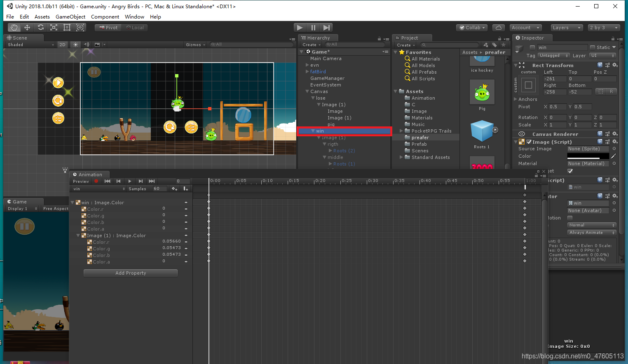Open the Shaded draw mode dropdown
628x364 pixels.
coord(30,44)
